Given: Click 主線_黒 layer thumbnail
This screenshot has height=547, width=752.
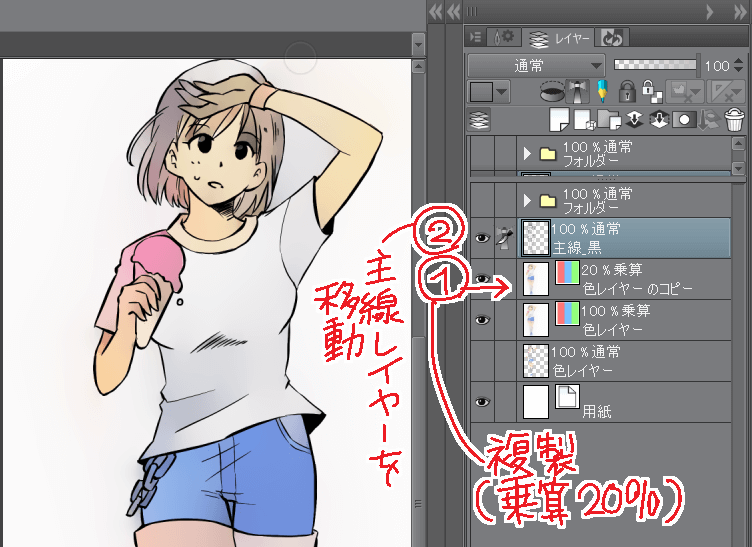Looking at the screenshot, I should [535, 238].
